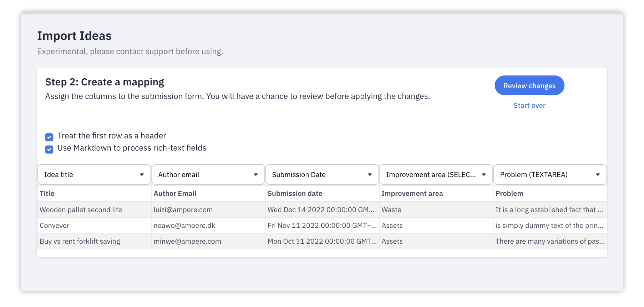
Task: Select the minwe@ampere.com email cell
Action: click(x=187, y=241)
